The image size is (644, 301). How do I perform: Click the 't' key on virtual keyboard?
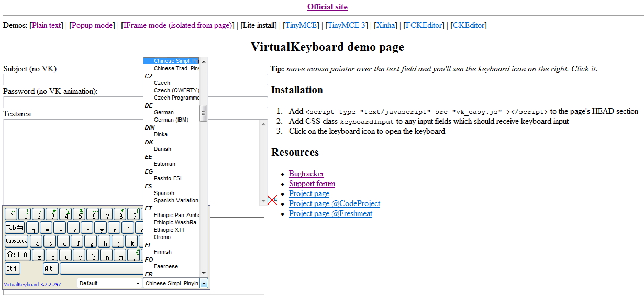[x=87, y=228]
